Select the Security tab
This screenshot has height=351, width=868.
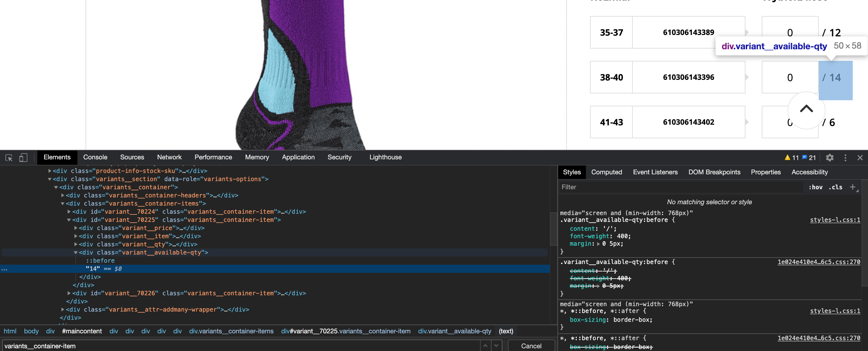(339, 157)
